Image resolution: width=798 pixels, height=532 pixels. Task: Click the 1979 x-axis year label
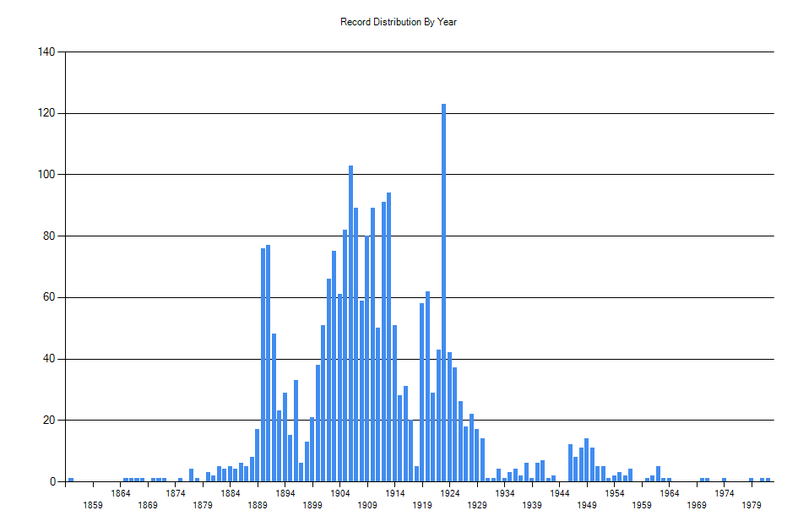[752, 505]
